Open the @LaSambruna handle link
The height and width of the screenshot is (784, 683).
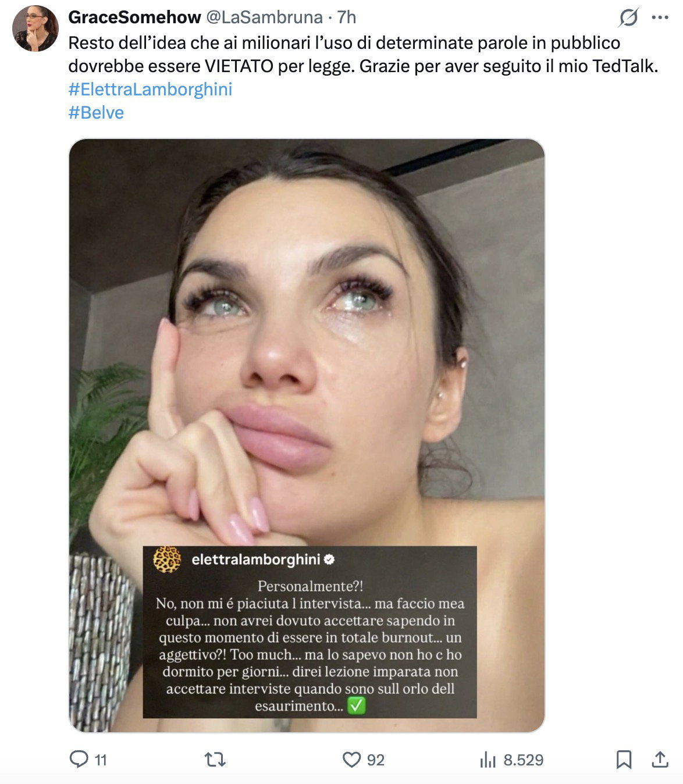264,17
